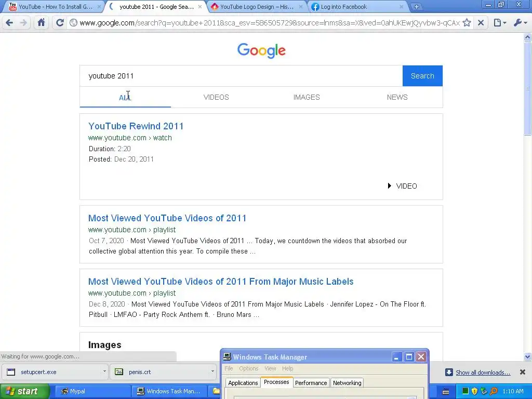Click Show all downloads link
The height and width of the screenshot is (399, 532).
[x=483, y=373]
